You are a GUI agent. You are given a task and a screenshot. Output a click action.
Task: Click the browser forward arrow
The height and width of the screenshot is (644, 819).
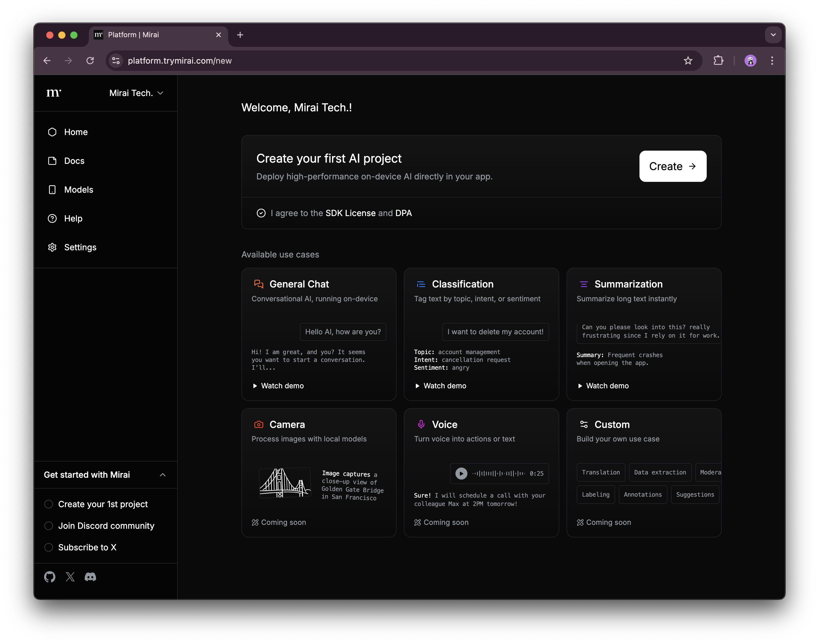[68, 61]
